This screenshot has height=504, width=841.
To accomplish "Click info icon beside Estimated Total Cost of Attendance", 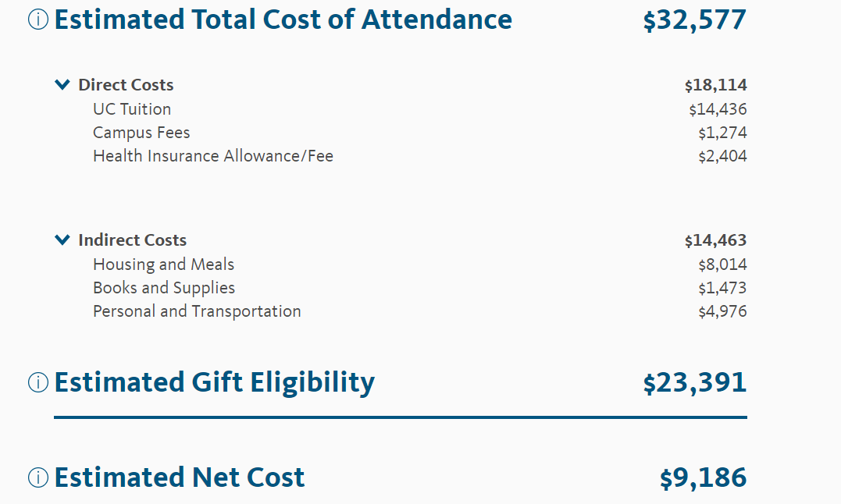I will [x=37, y=20].
